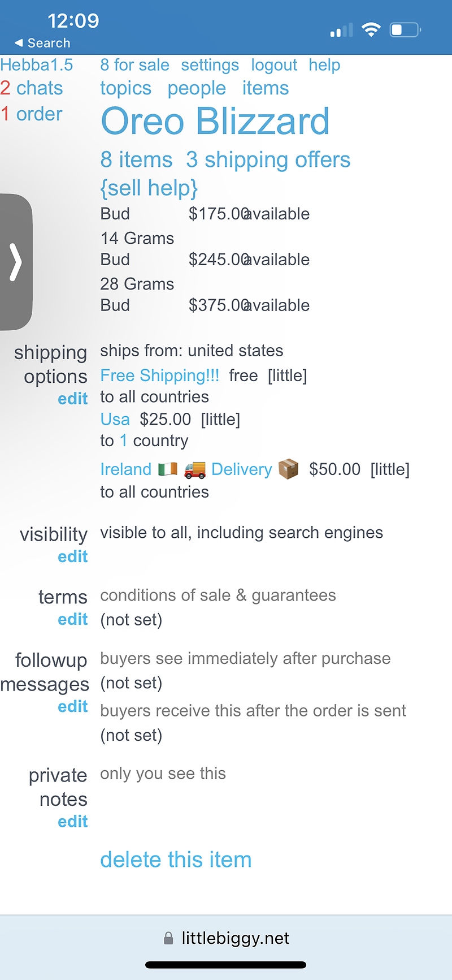Tap the lock icon in address bar
Viewport: 452px width, 980px height.
coord(168,939)
